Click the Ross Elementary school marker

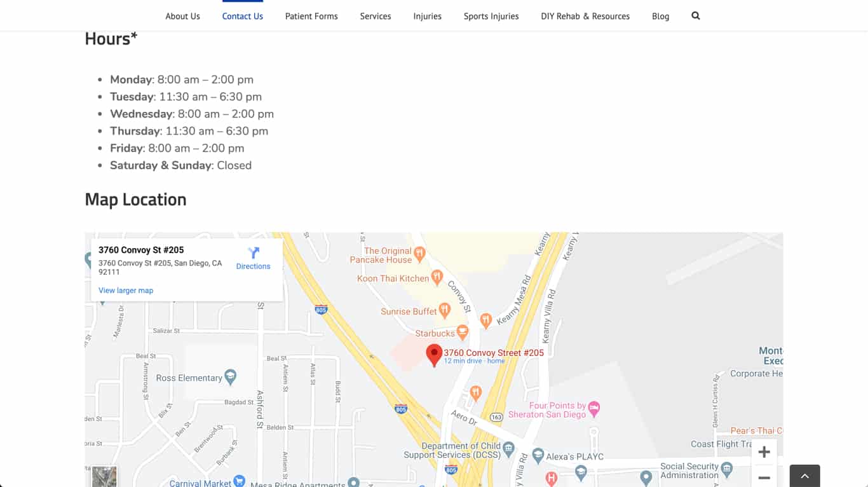point(231,378)
